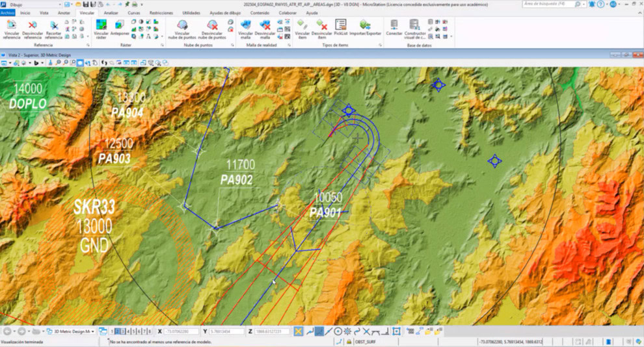Toggle view 8 button in view group
Screen dimensions: 644x347
150,331
